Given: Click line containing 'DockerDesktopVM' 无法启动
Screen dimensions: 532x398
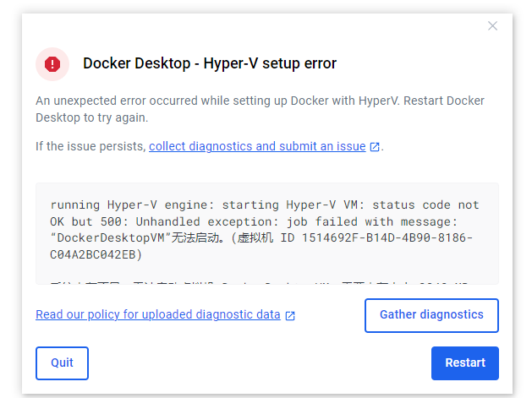Looking at the screenshot, I should (x=261, y=238).
